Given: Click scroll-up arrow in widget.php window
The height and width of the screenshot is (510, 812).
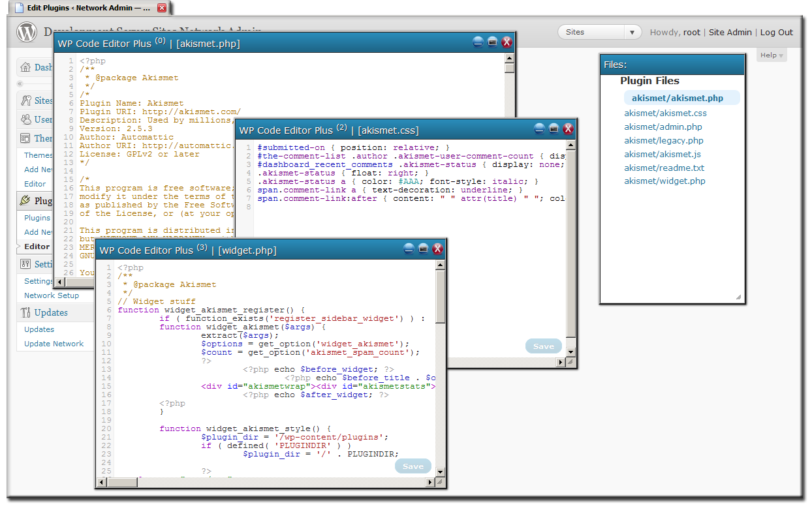Looking at the screenshot, I should point(440,265).
